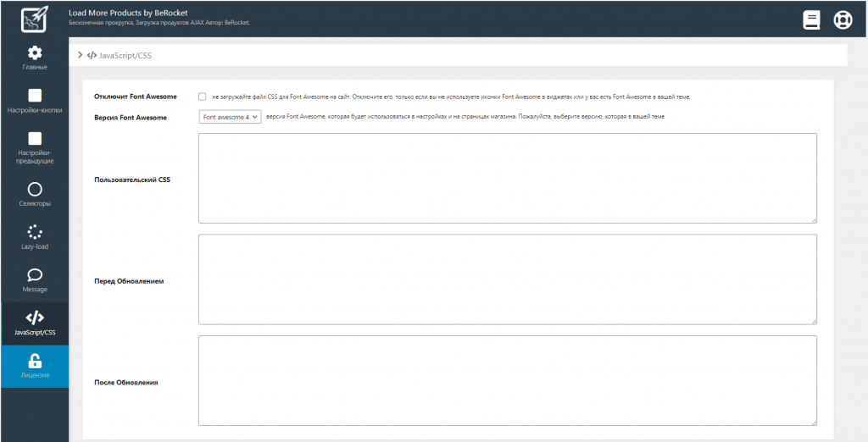The height and width of the screenshot is (442, 868).
Task: Open the documentation book icon
Action: pos(812,19)
